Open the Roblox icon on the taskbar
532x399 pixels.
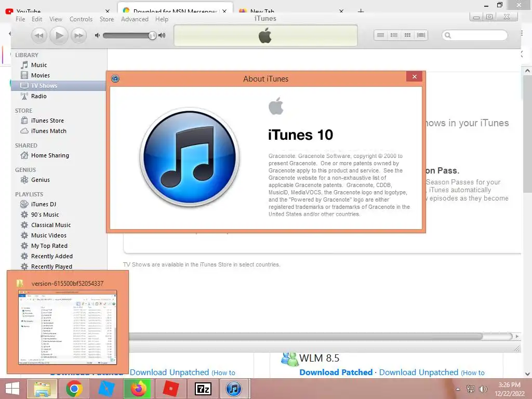(x=170, y=389)
